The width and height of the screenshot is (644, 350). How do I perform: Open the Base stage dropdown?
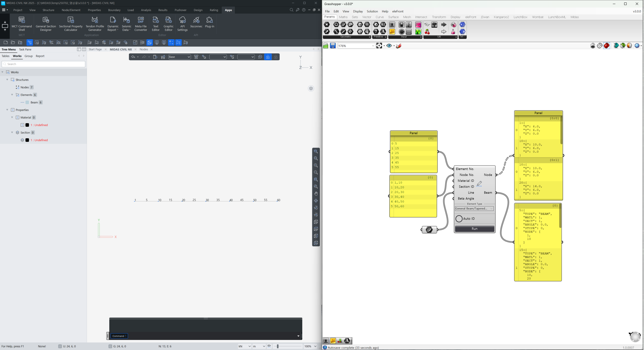[180, 57]
